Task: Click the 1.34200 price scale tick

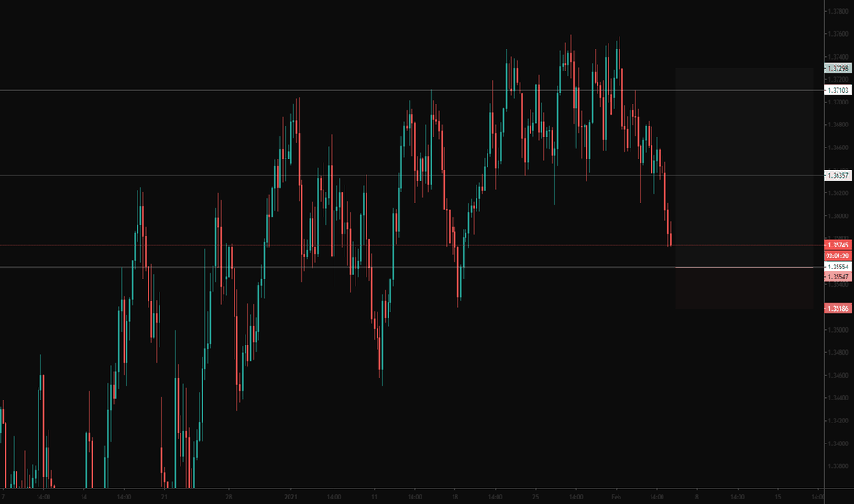Action: point(838,421)
